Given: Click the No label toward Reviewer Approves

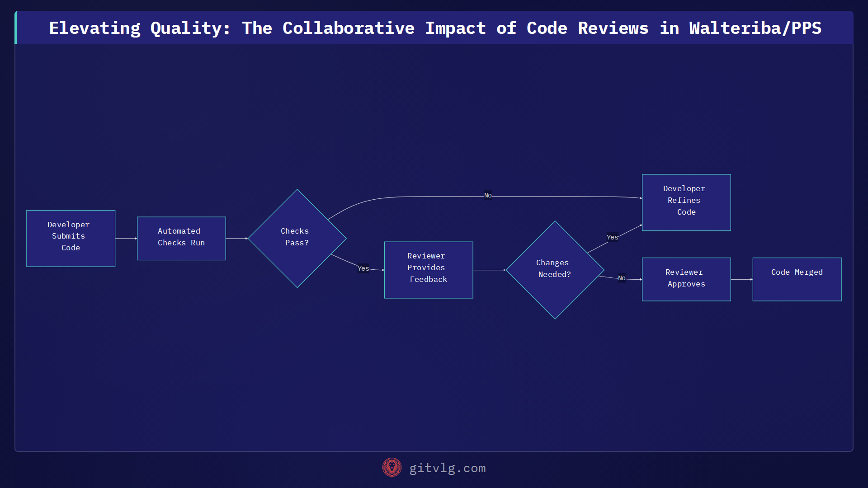Looking at the screenshot, I should (622, 278).
